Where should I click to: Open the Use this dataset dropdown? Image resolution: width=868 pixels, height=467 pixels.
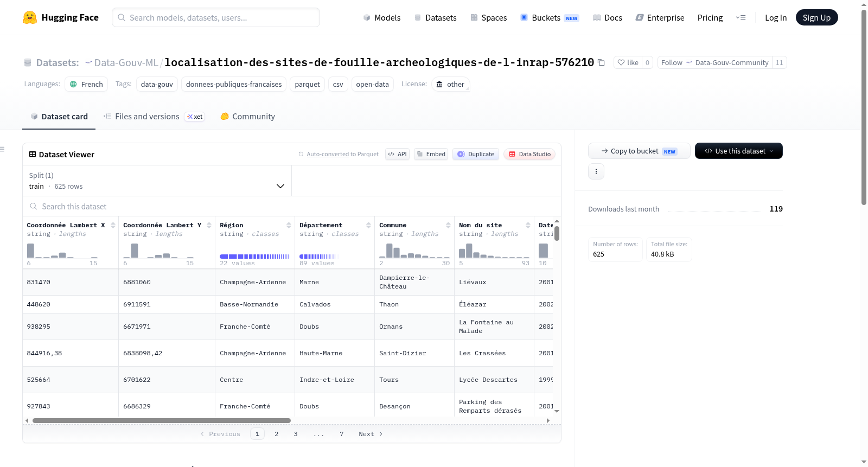coord(738,151)
